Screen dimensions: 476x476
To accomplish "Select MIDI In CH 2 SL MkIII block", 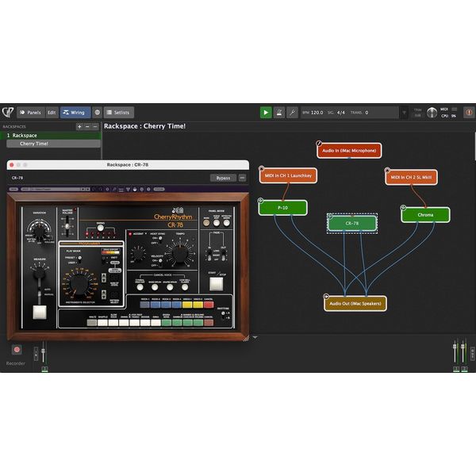I will point(411,177).
